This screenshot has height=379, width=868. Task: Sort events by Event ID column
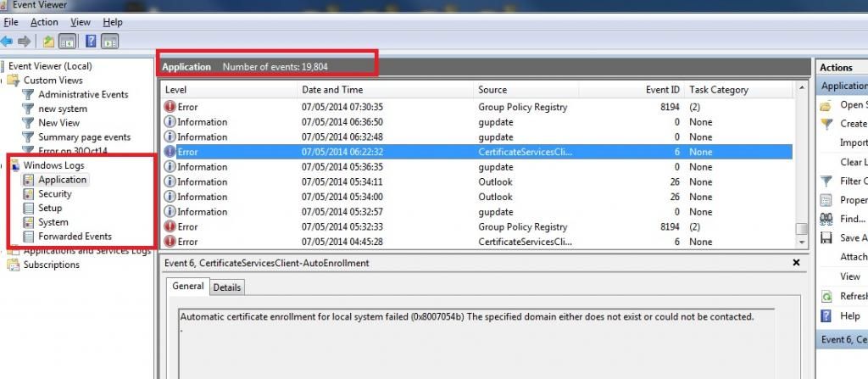[x=631, y=90]
